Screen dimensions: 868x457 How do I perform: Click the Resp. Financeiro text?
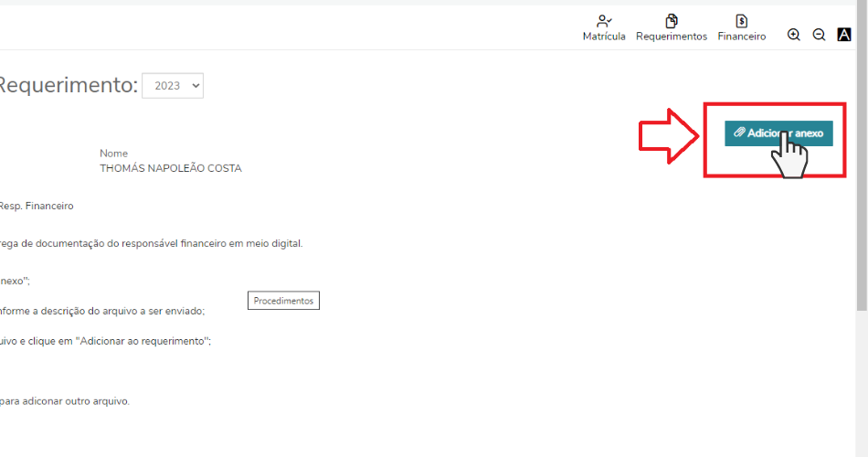click(x=37, y=207)
